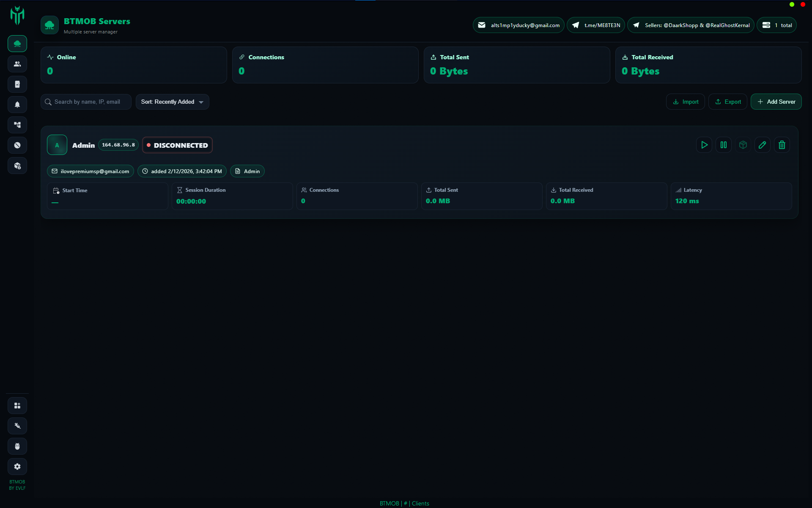
Task: Click the Import button
Action: [685, 102]
